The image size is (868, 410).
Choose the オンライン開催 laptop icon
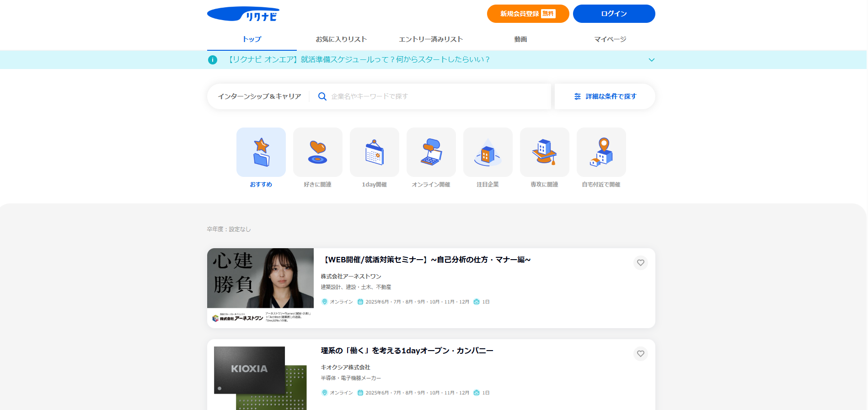point(431,152)
